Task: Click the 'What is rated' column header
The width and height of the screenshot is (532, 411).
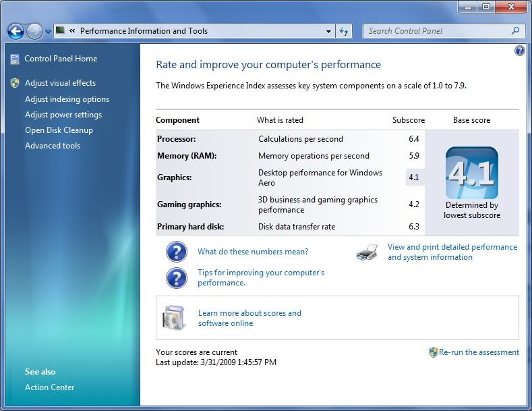Action: click(280, 120)
